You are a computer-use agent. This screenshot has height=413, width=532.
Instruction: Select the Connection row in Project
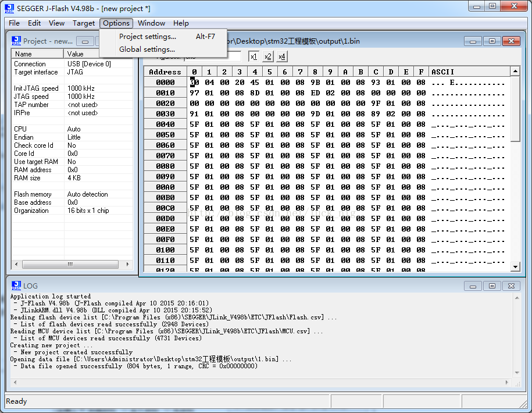point(72,64)
